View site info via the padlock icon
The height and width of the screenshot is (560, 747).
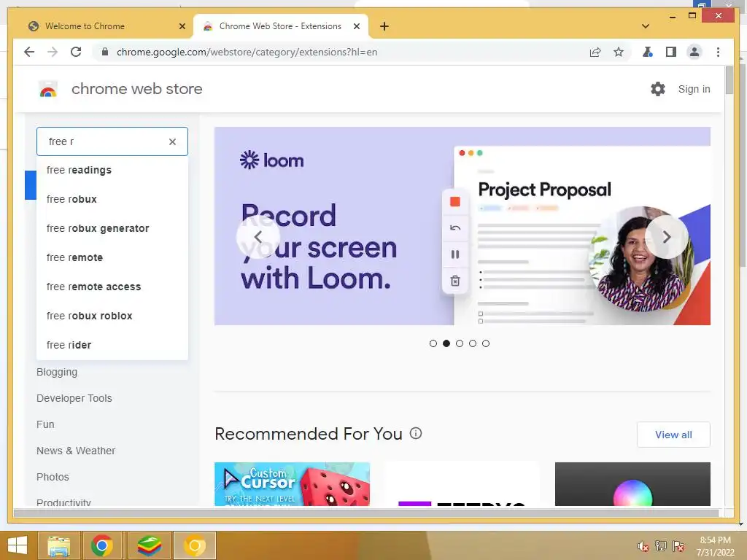coord(105,52)
